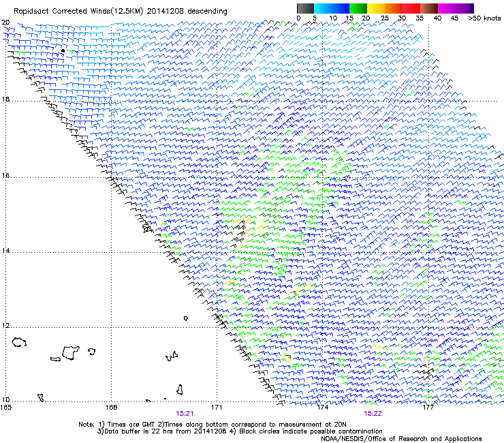Click the longitude label '174'
The image size is (504, 443).
pyautogui.click(x=322, y=407)
